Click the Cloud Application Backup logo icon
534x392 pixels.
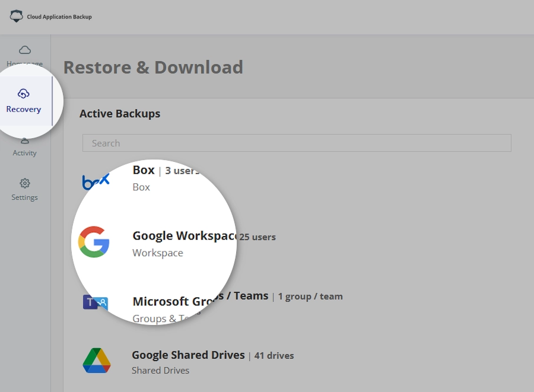[17, 17]
